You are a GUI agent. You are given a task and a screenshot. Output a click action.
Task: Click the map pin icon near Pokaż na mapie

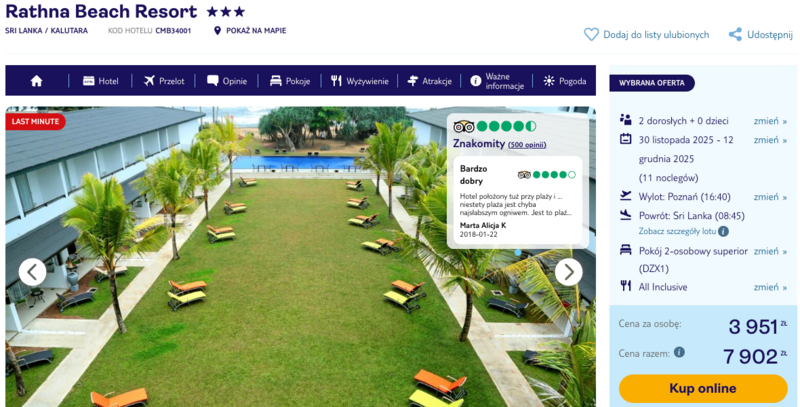pyautogui.click(x=217, y=31)
